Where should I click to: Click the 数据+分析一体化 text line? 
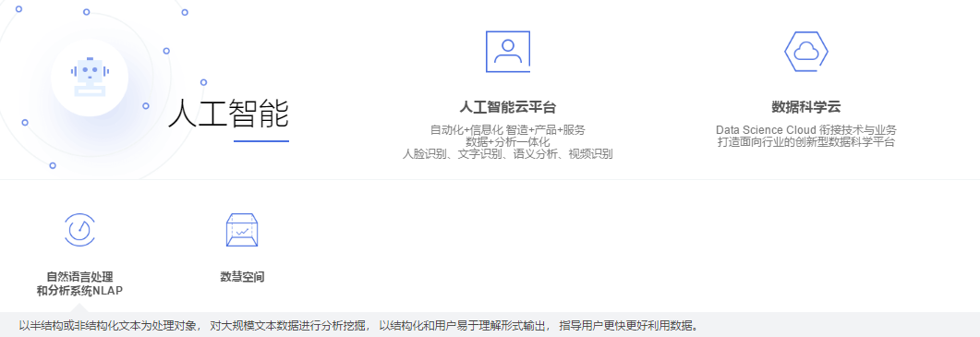[507, 142]
